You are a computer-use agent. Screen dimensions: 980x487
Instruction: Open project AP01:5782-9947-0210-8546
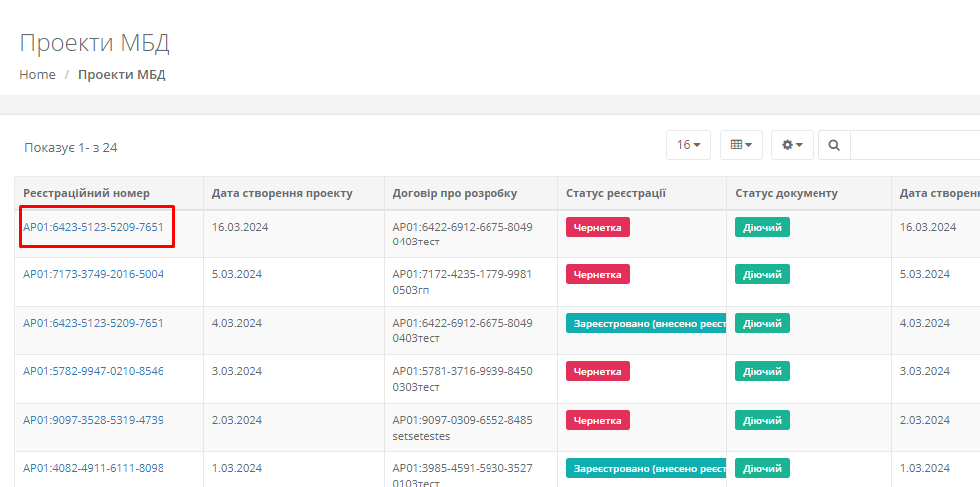[93, 371]
